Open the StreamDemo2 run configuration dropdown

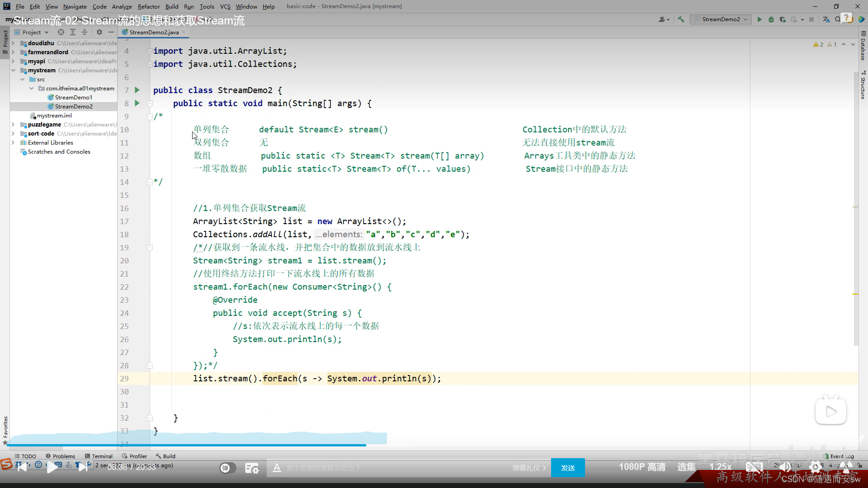pos(721,19)
